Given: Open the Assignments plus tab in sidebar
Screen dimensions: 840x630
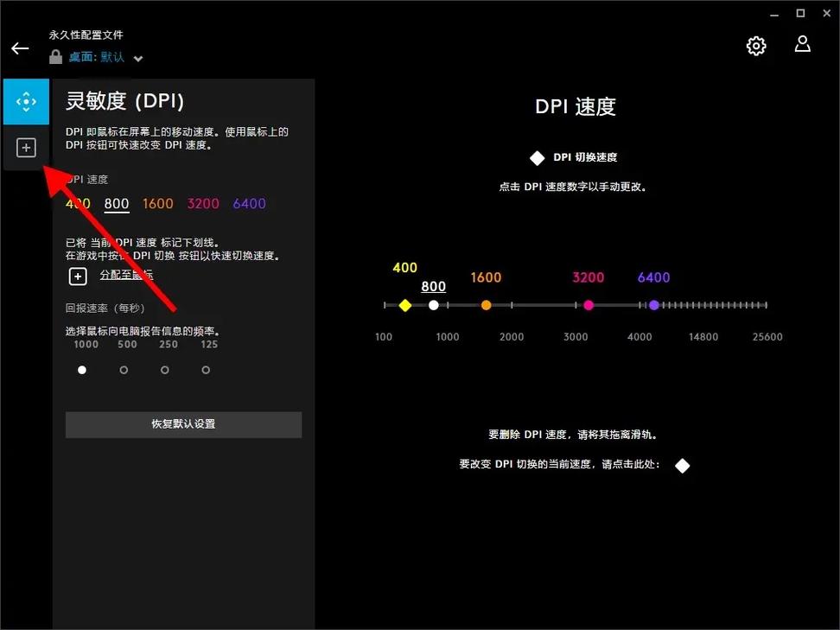Looking at the screenshot, I should pos(26,148).
